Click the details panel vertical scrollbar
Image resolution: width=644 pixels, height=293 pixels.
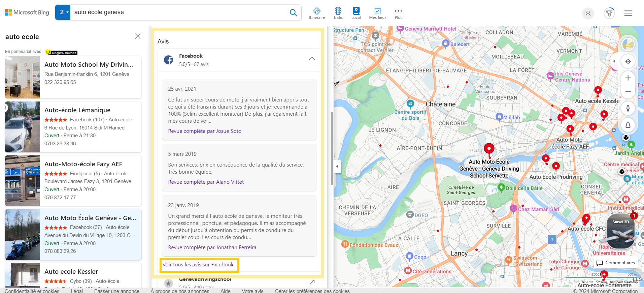point(332,148)
